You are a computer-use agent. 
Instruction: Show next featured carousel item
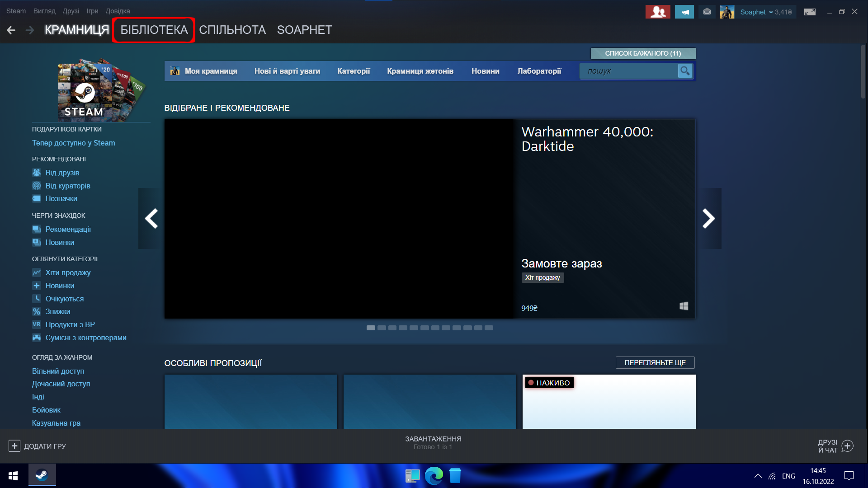(x=708, y=219)
